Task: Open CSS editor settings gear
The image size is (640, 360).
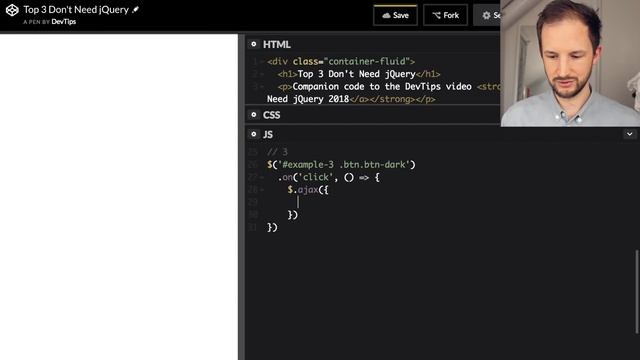Action: (253, 115)
